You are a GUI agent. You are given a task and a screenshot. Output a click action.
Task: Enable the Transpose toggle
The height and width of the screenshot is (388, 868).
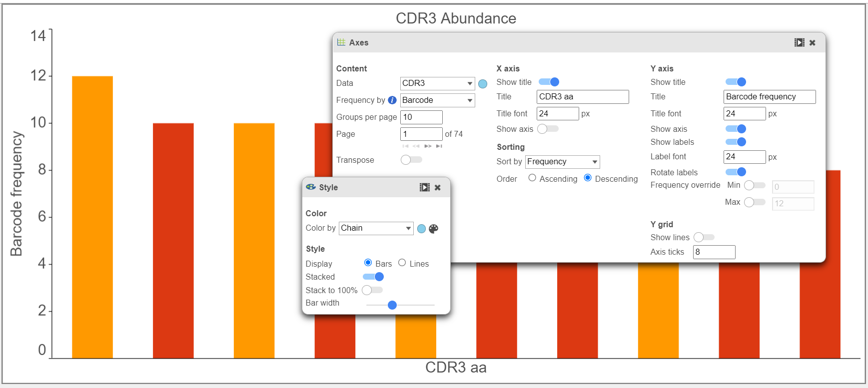tap(411, 160)
